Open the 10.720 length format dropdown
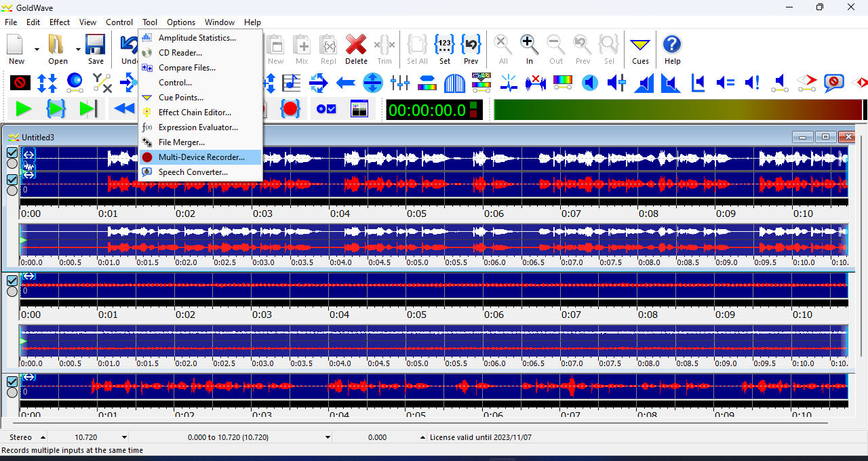The image size is (868, 461). coord(124,438)
